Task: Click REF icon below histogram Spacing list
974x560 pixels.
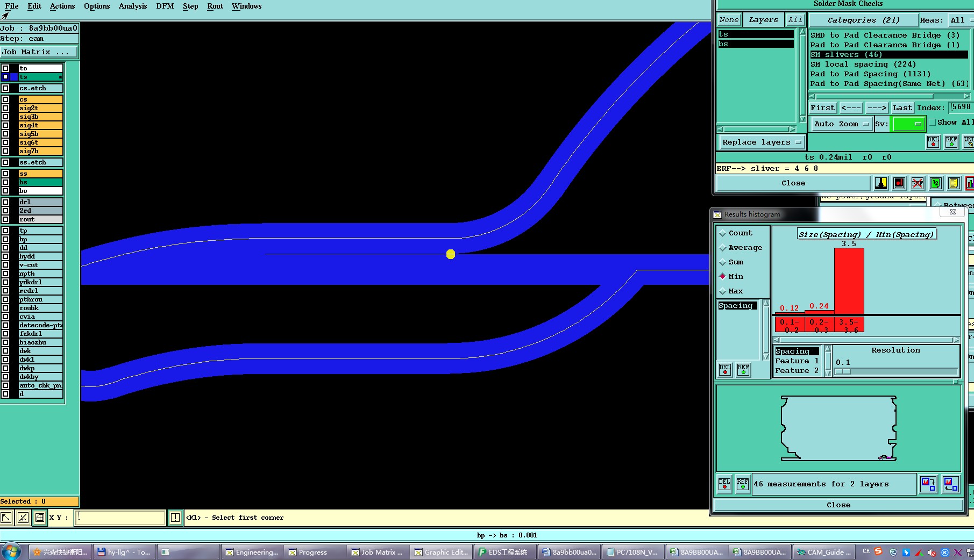Action: 743,369
